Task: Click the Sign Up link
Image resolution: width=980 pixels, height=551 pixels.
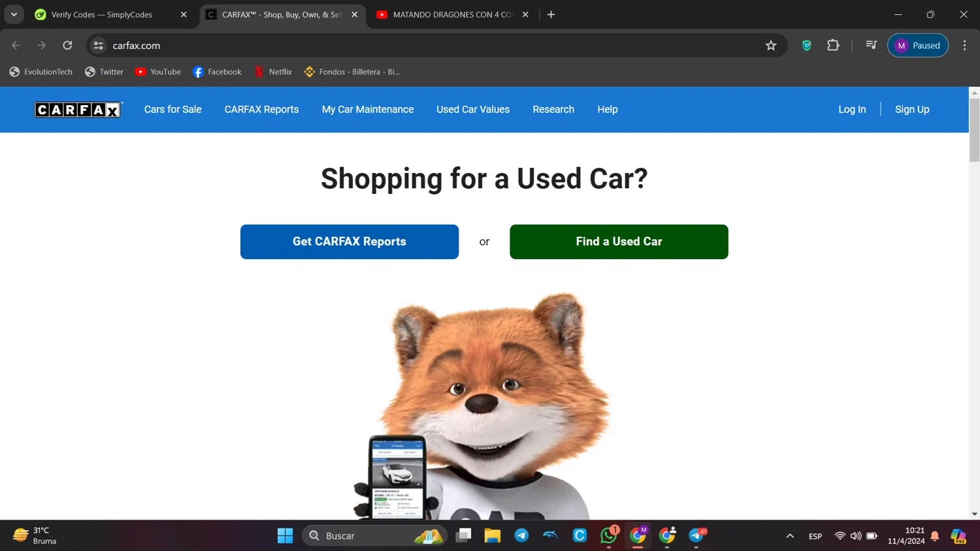Action: coord(912,110)
